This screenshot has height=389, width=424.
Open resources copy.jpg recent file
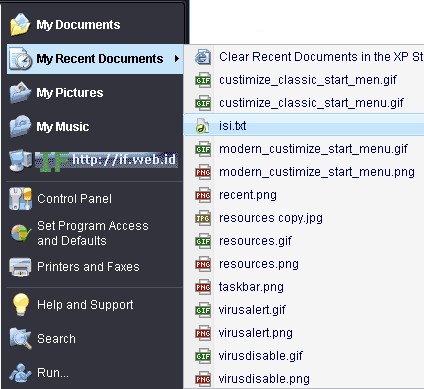pos(304,218)
